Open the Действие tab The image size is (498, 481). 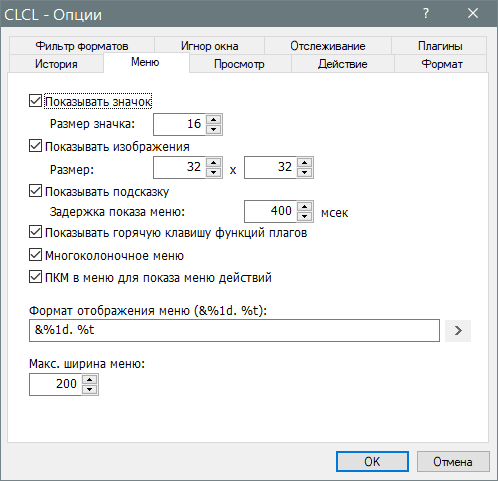343,64
